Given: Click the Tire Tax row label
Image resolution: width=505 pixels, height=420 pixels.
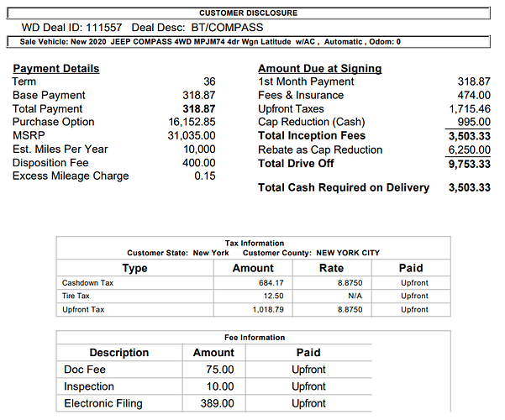Looking at the screenshot, I should coord(76,296).
